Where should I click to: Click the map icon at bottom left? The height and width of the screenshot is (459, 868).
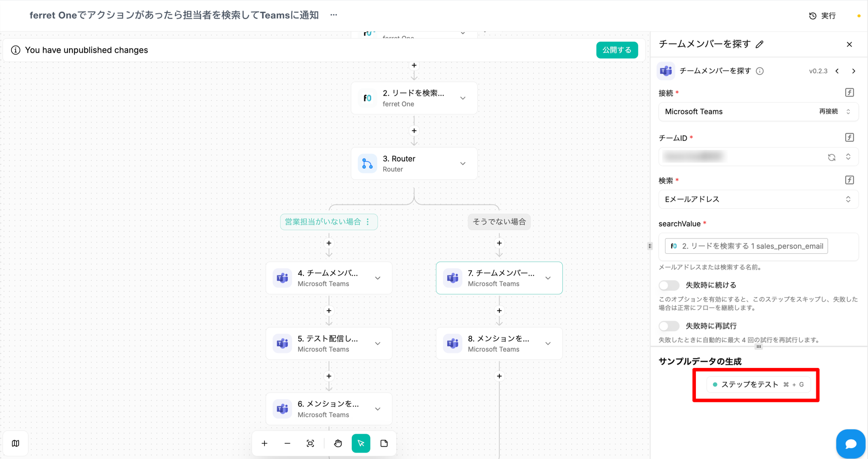click(16, 443)
